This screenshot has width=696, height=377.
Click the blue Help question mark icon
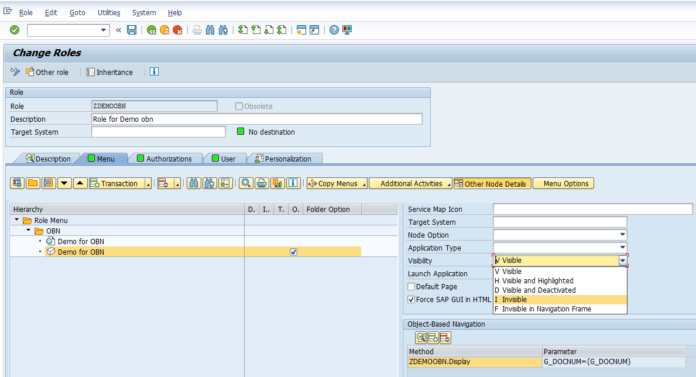click(x=334, y=30)
